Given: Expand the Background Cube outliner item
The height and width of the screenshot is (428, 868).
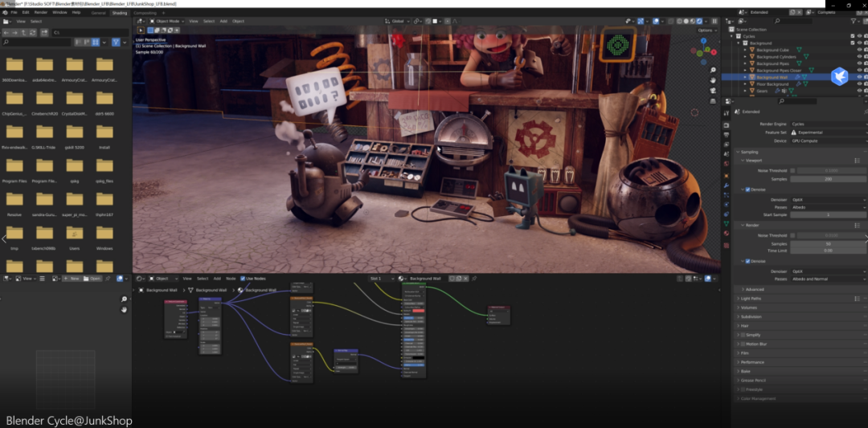Looking at the screenshot, I should [744, 50].
